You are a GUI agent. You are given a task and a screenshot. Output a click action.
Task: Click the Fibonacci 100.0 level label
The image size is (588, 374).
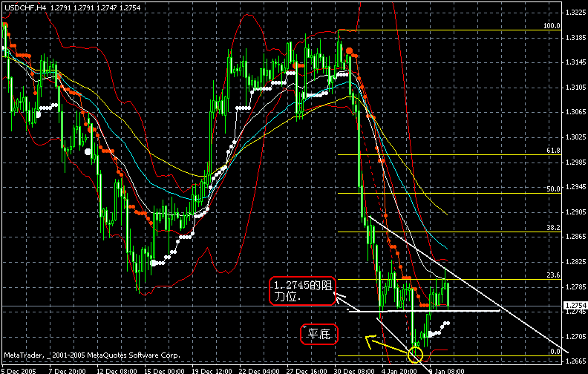(x=552, y=26)
